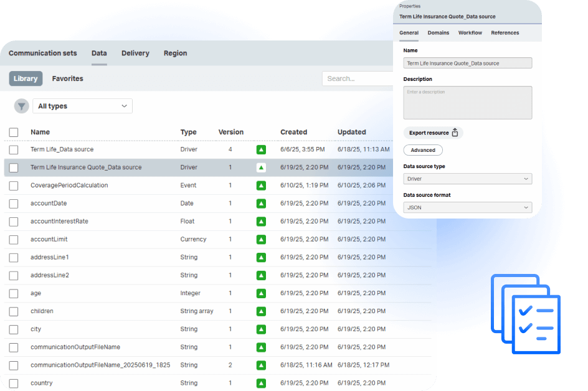Switch to the Delivery tab
Viewport: 588px width, 391px height.
pyautogui.click(x=135, y=53)
